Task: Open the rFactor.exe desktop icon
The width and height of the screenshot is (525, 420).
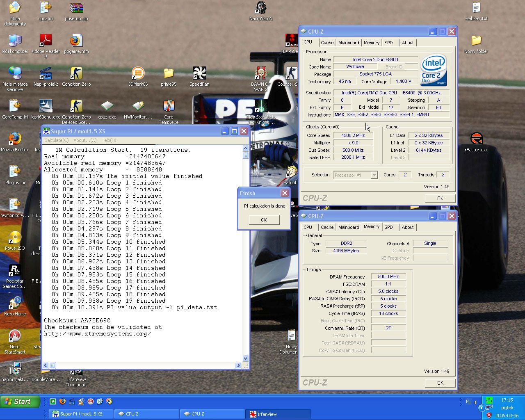Action: pos(476,139)
